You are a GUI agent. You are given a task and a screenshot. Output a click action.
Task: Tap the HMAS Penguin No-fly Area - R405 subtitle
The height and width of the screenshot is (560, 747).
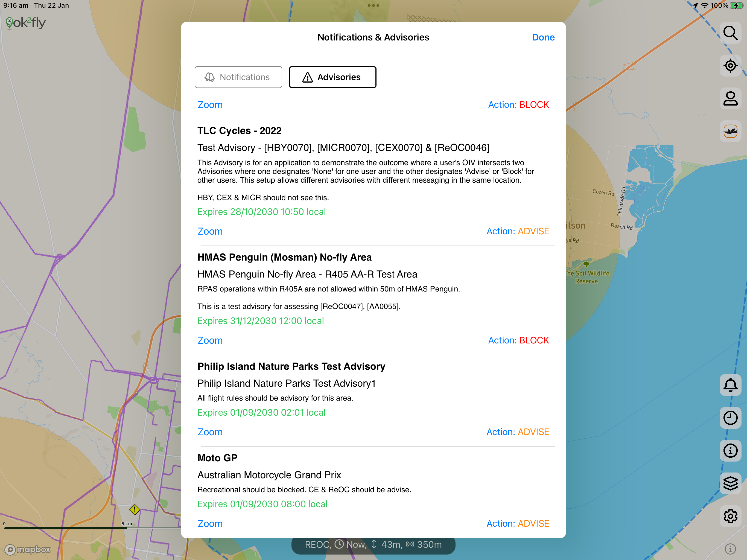[307, 274]
